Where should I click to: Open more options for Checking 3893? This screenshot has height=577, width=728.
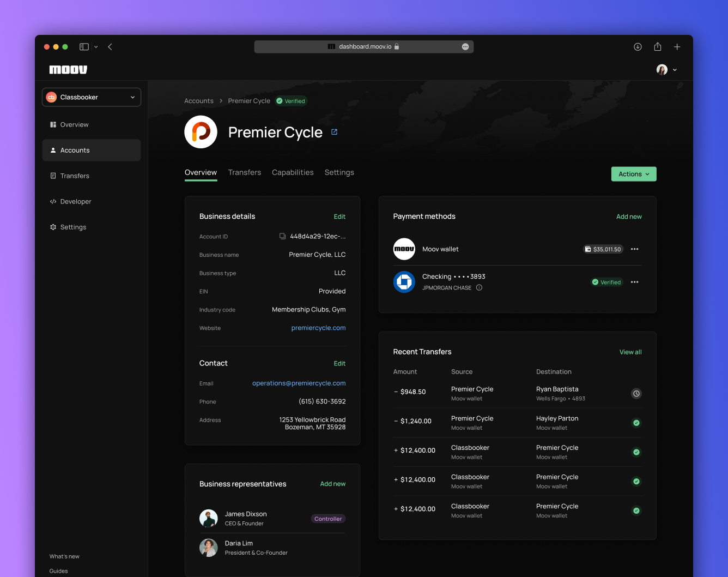point(634,282)
